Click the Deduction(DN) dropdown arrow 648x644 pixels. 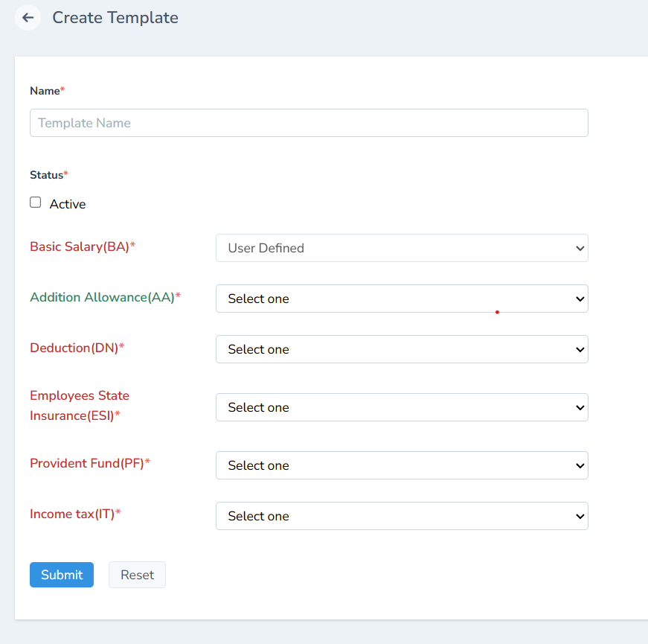[581, 349]
